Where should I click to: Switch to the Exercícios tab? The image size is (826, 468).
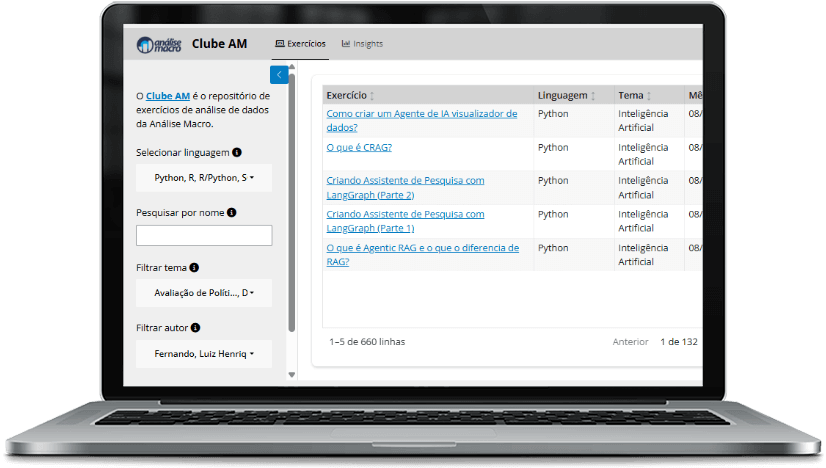[300, 44]
